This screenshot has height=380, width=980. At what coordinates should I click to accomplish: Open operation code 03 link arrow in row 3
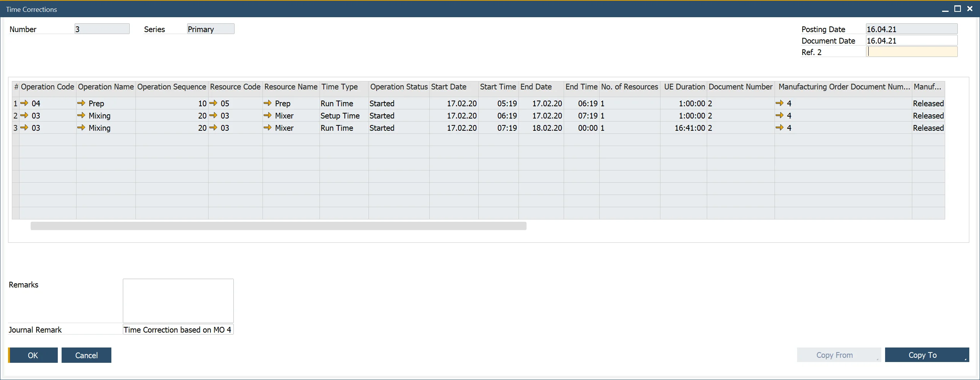click(24, 128)
